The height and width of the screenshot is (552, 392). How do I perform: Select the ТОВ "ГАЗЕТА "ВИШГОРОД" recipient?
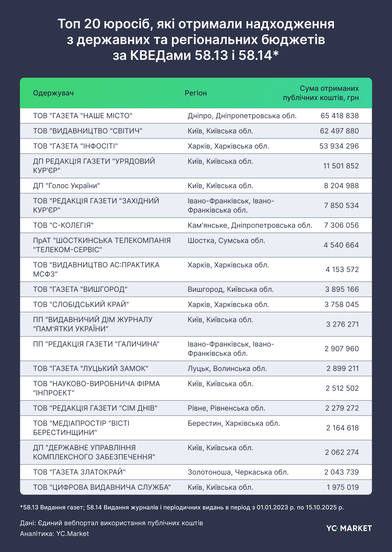tap(80, 289)
